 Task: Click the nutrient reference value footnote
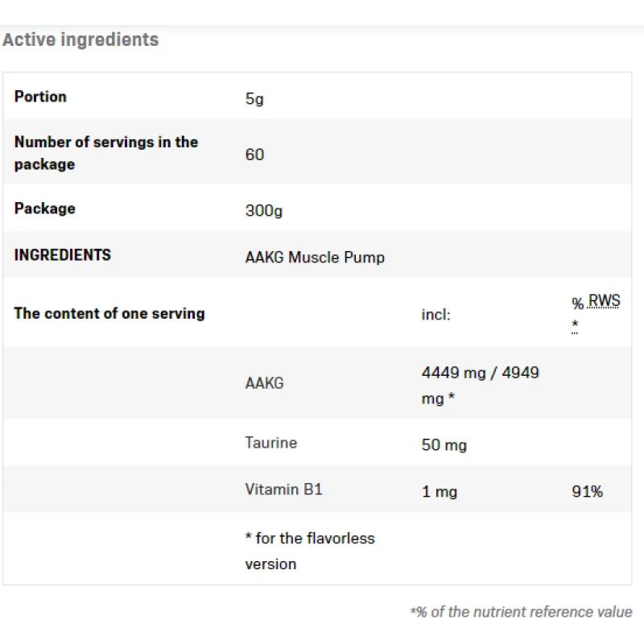pyautogui.click(x=521, y=612)
